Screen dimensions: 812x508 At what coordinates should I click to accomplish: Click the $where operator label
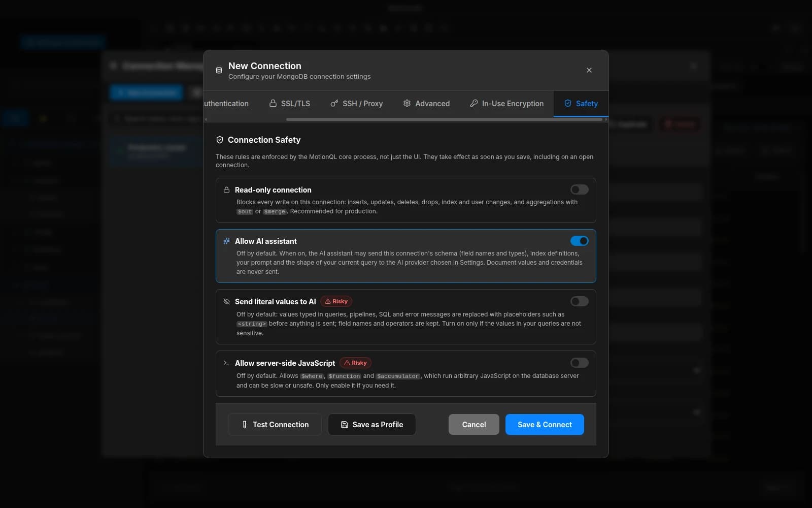point(312,376)
